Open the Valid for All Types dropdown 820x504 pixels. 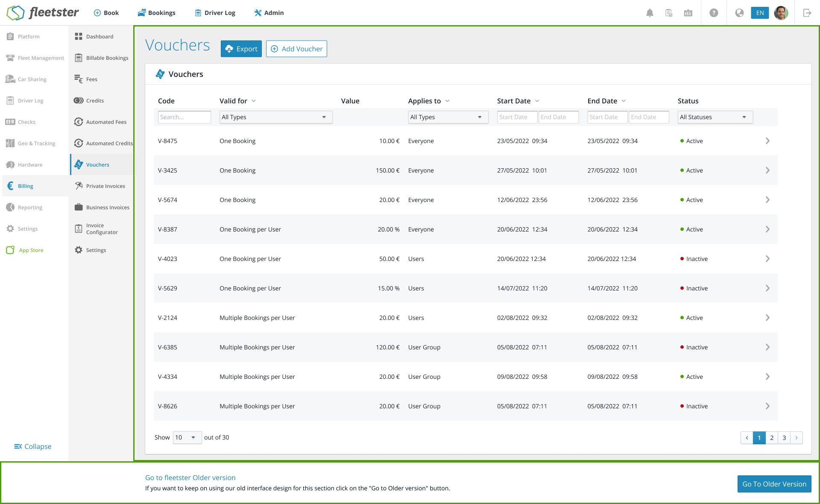click(276, 117)
